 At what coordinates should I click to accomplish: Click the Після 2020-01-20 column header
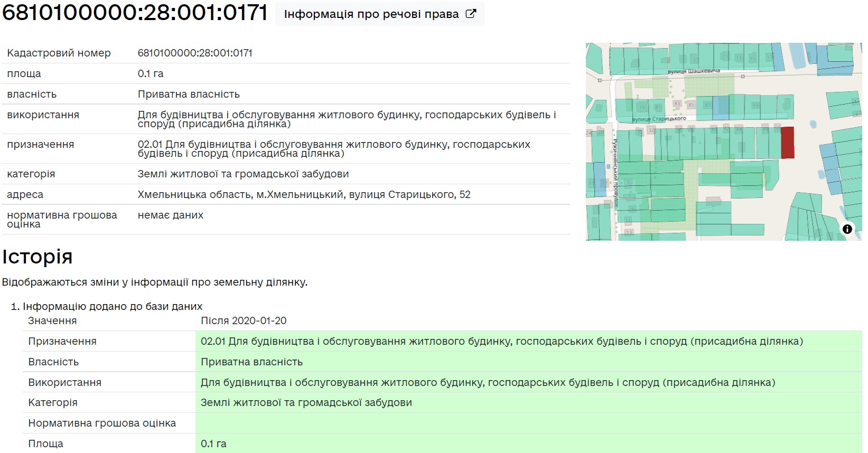(x=244, y=320)
